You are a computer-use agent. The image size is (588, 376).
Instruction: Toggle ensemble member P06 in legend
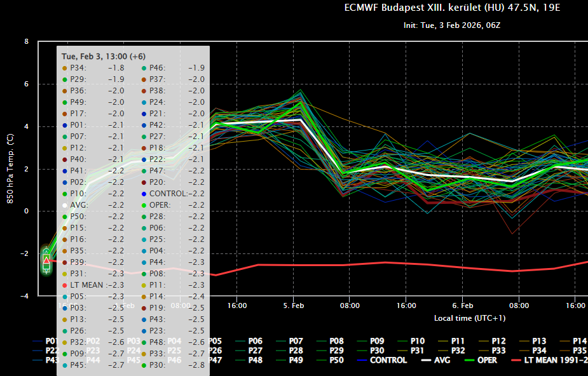(256, 341)
